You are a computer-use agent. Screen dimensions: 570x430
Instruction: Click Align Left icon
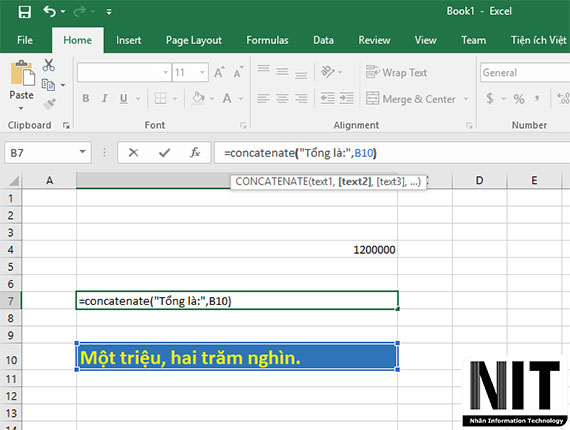[263, 98]
